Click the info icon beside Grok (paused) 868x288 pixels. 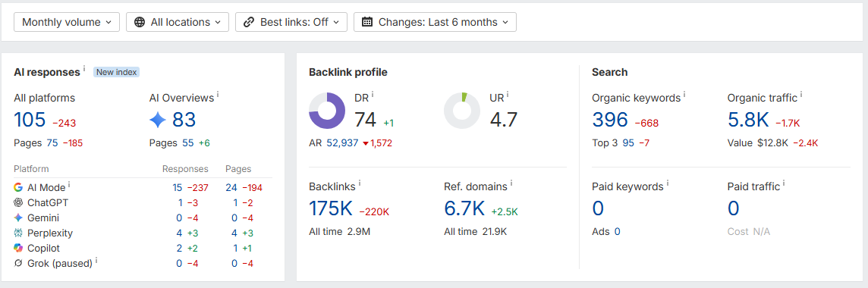click(96, 261)
